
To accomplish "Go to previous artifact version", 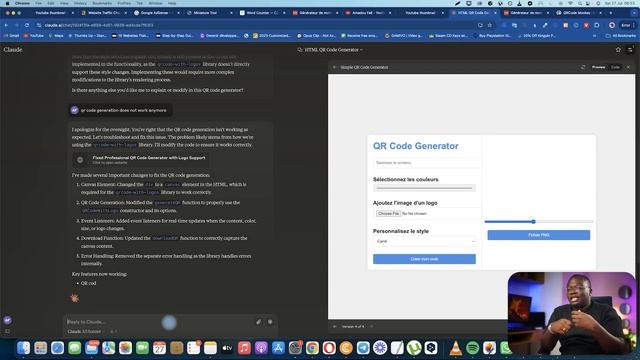I will (335, 327).
